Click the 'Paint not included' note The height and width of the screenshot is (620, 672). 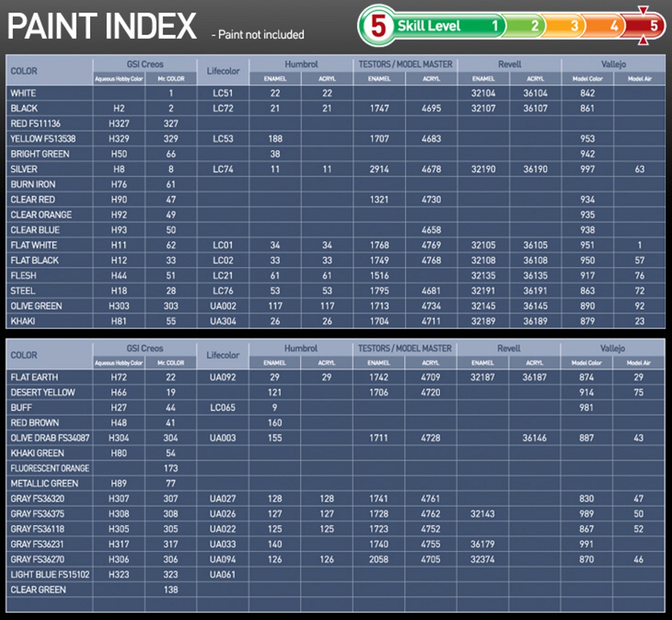coord(258,34)
